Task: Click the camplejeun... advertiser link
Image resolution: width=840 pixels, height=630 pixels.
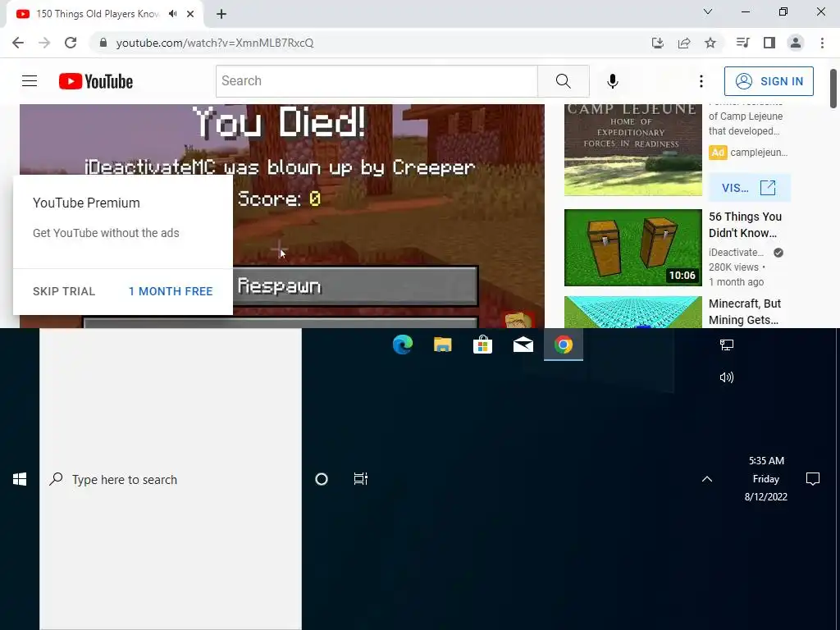Action: (x=759, y=152)
